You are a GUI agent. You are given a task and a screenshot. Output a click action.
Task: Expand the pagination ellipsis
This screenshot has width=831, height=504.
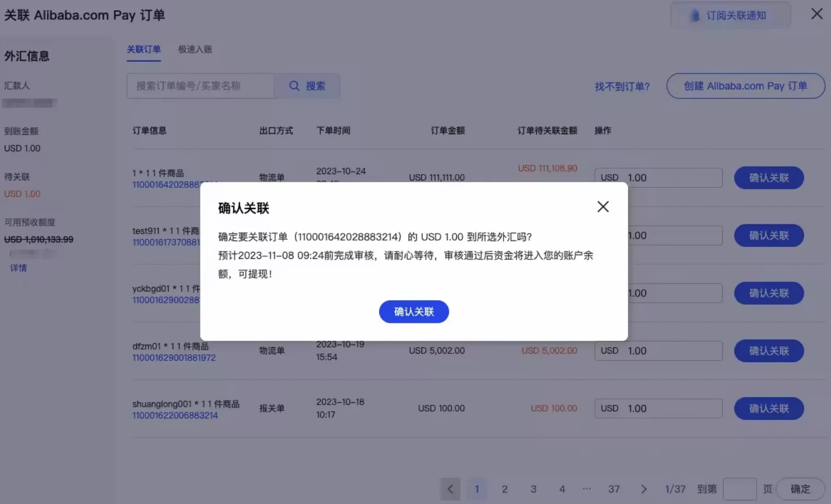[x=587, y=489]
